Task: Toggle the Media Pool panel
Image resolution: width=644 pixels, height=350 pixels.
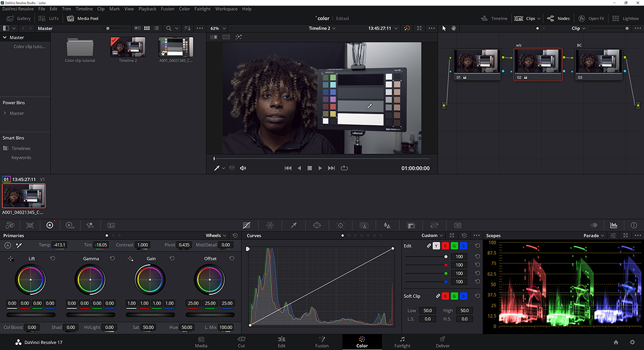Action: 83,19
